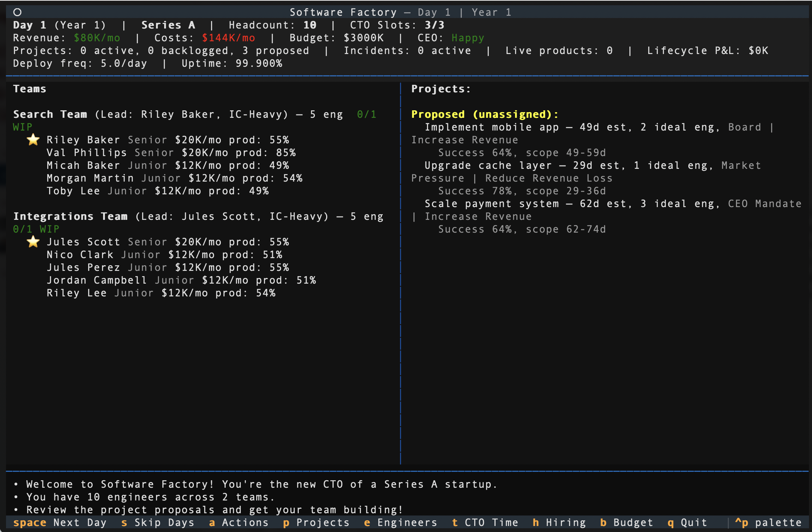The width and height of the screenshot is (812, 532).
Task: Collapse the Search Team roster
Action: (x=50, y=114)
